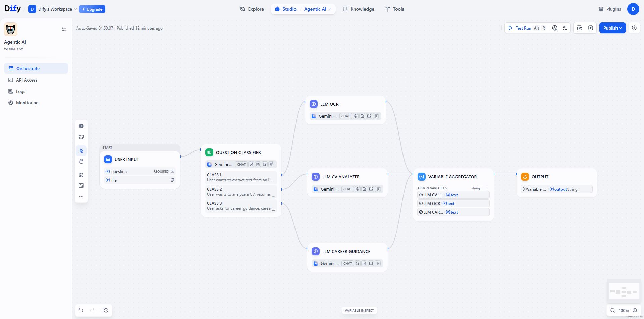Open the checklist icon next to Test Run
The width and height of the screenshot is (644, 319).
point(565,28)
